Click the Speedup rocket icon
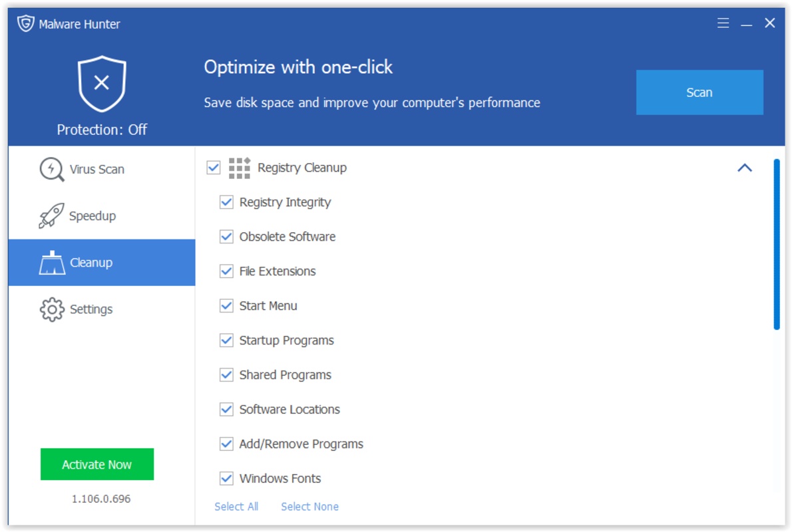 [x=51, y=215]
